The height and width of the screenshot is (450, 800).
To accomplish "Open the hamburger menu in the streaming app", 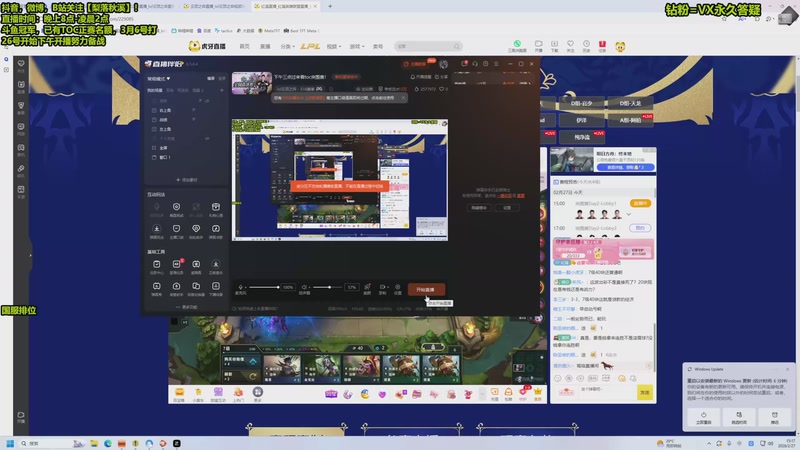I will 496,64.
